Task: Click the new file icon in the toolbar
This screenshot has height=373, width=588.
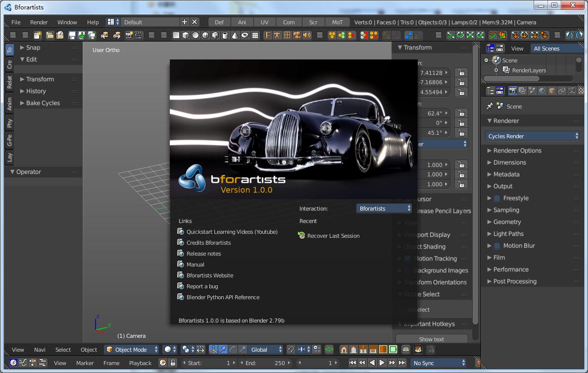Action: (37, 35)
